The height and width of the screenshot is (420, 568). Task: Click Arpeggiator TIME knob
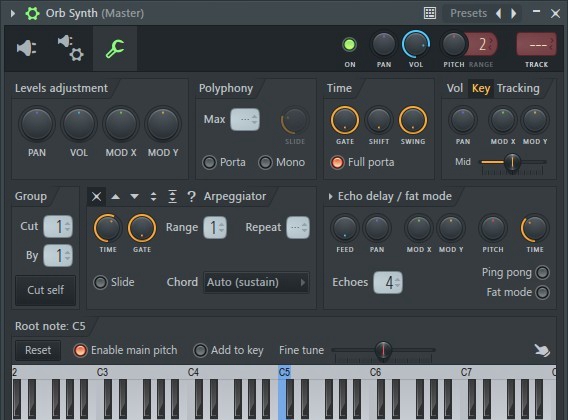[108, 228]
